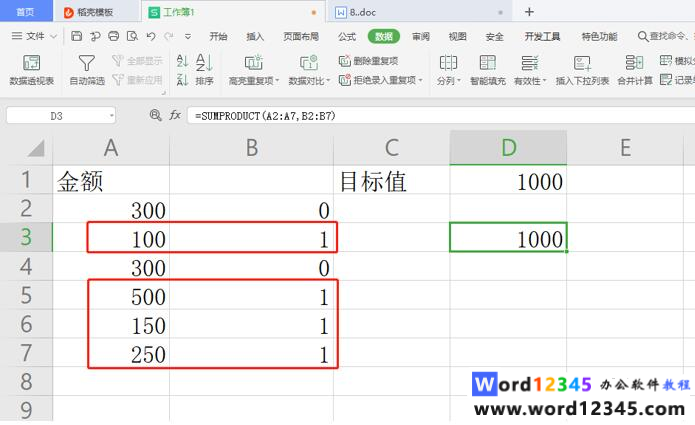Open the 智能填充 smart fill tool
This screenshot has width=695, height=425.
[x=488, y=69]
